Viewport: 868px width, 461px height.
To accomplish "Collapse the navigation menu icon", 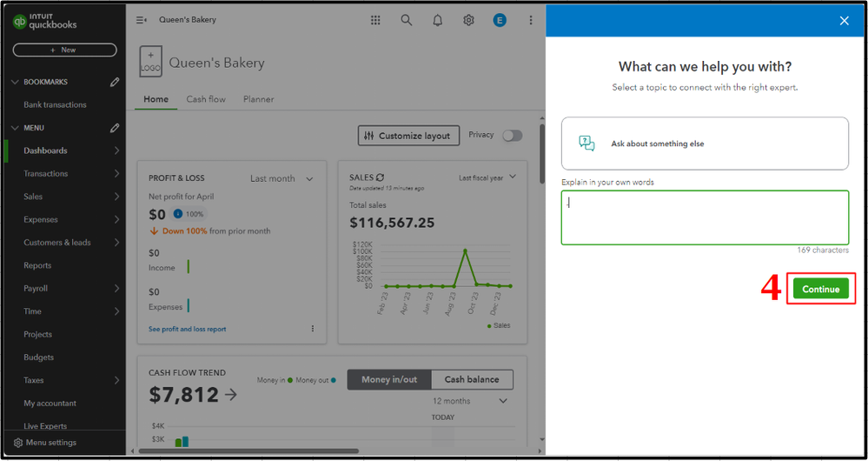I will coord(141,20).
